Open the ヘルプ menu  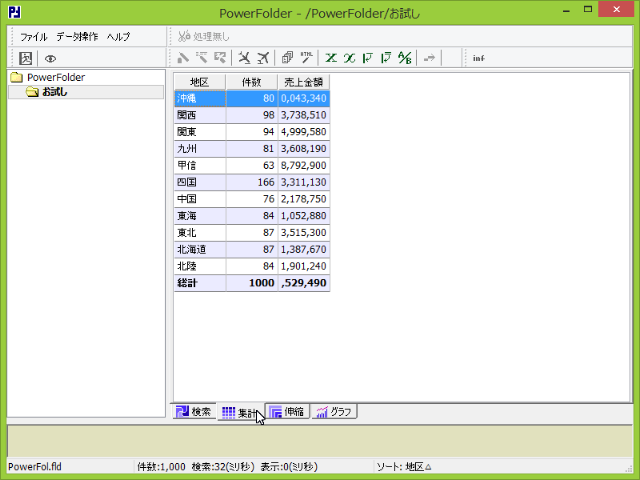pyautogui.click(x=118, y=37)
